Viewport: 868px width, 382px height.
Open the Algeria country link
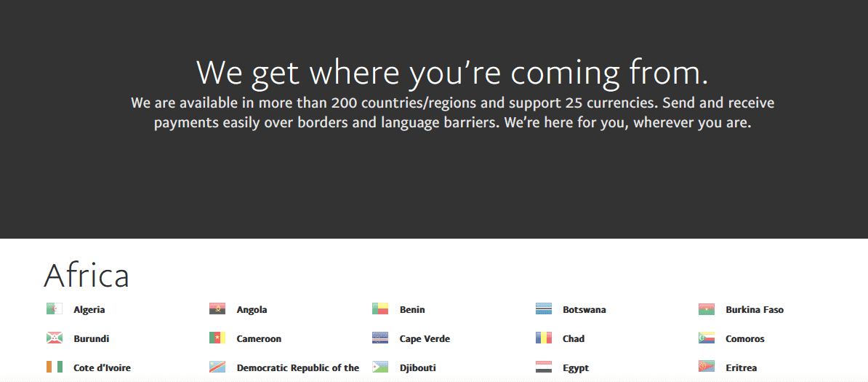[89, 310]
